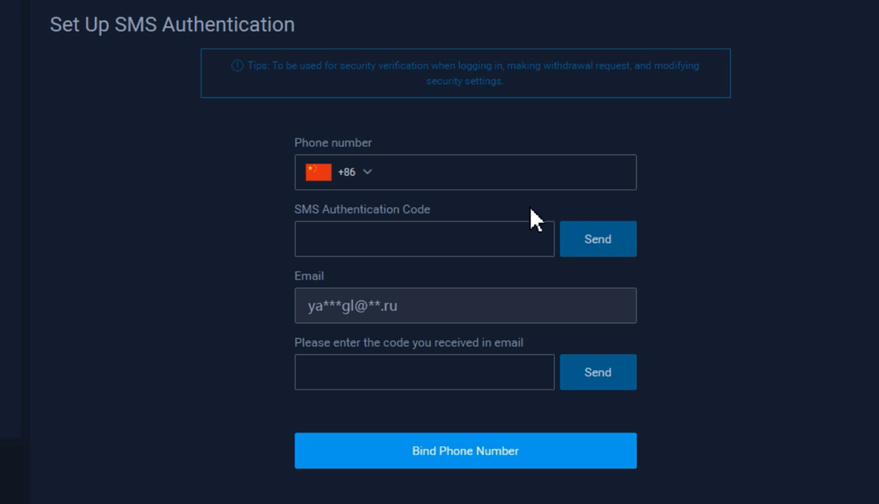The image size is (879, 504).
Task: Click the info circle icon in tips banner
Action: coord(237,66)
